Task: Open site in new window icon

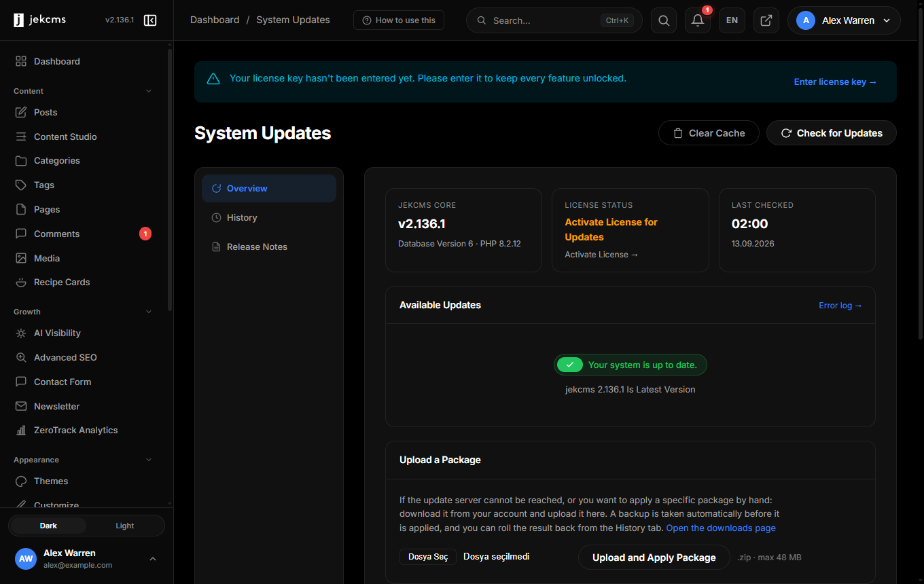Action: pos(766,20)
